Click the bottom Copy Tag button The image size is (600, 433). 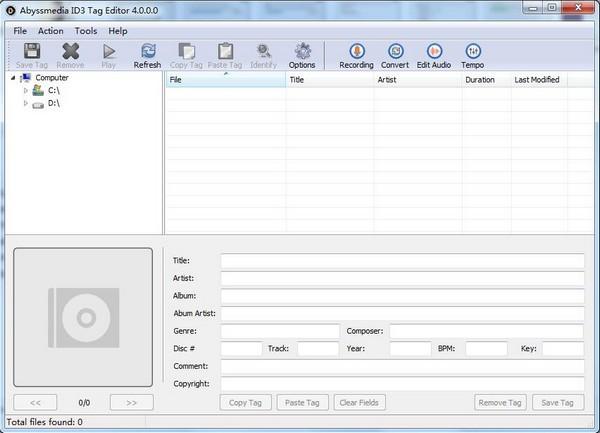point(245,403)
